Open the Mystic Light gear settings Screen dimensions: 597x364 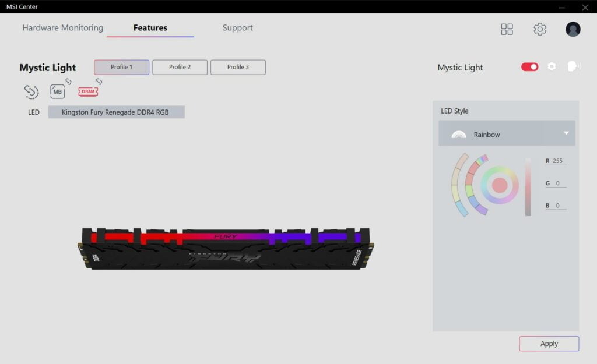tap(552, 67)
